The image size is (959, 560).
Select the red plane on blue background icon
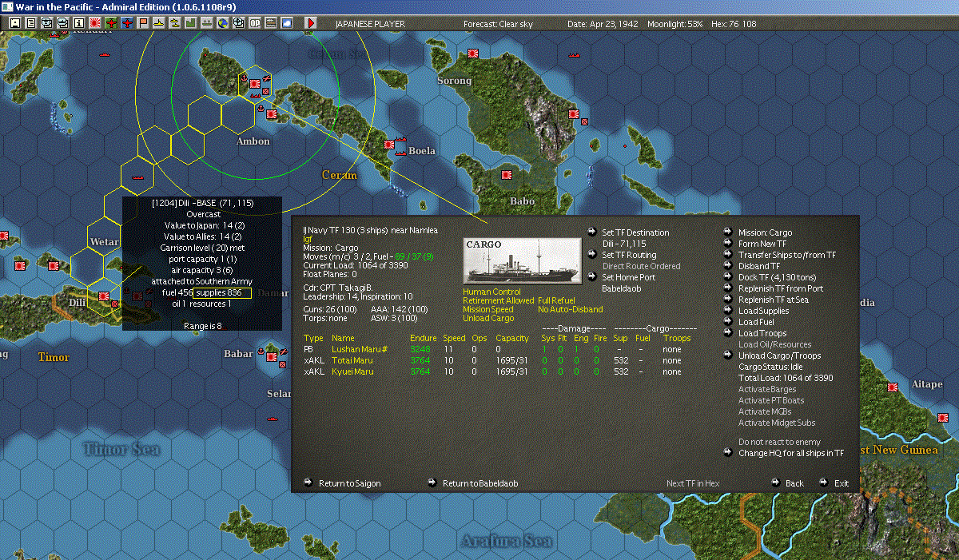(126, 23)
